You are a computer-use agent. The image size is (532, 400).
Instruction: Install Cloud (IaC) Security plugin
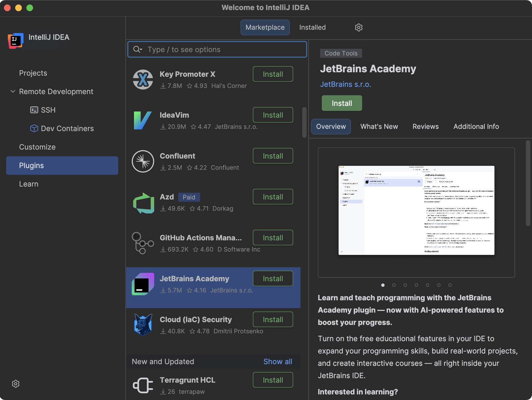[273, 320]
